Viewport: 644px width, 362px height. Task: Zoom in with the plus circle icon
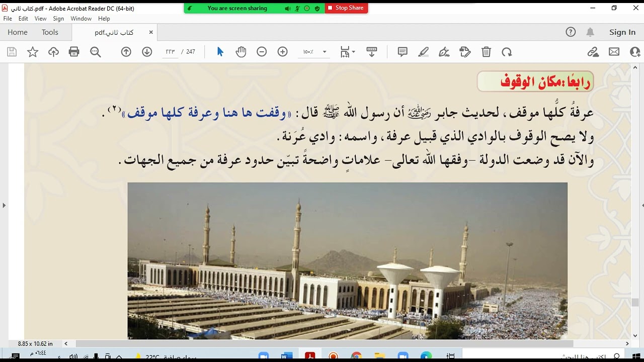pyautogui.click(x=283, y=52)
